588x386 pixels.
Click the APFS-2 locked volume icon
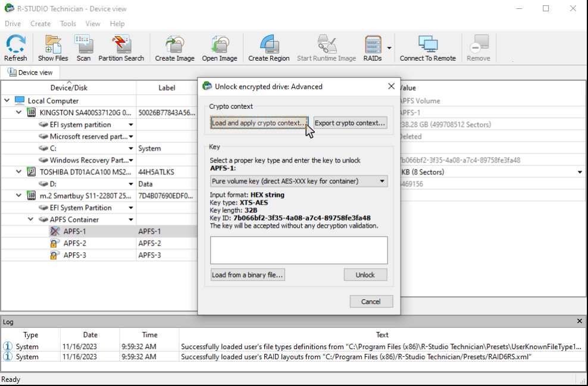point(55,243)
